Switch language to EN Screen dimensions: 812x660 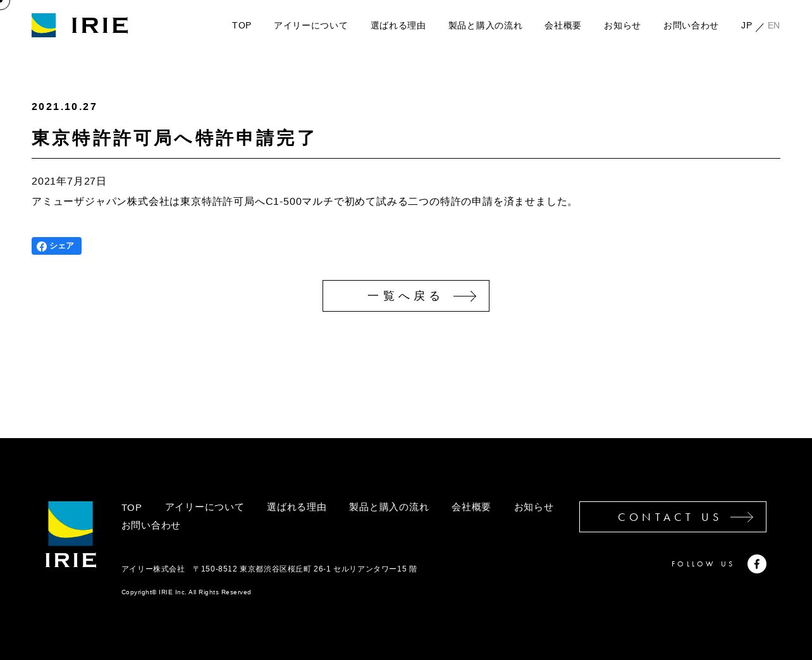[x=773, y=25]
